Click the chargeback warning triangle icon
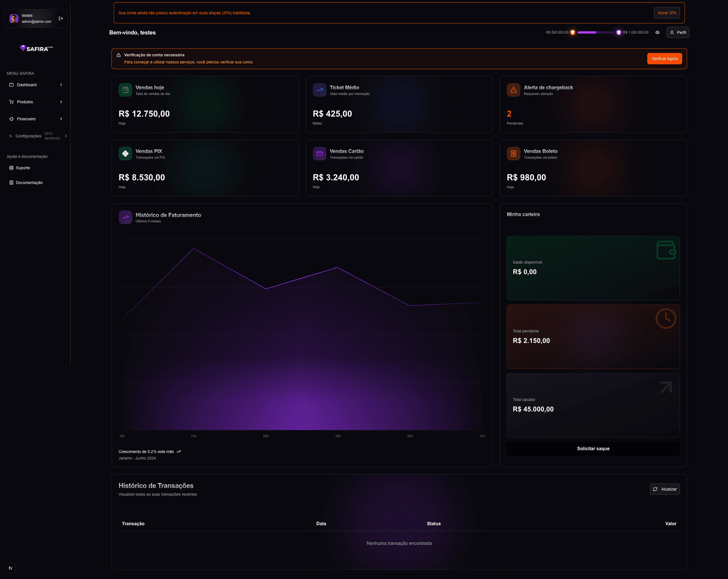The width and height of the screenshot is (728, 579). pyautogui.click(x=513, y=90)
